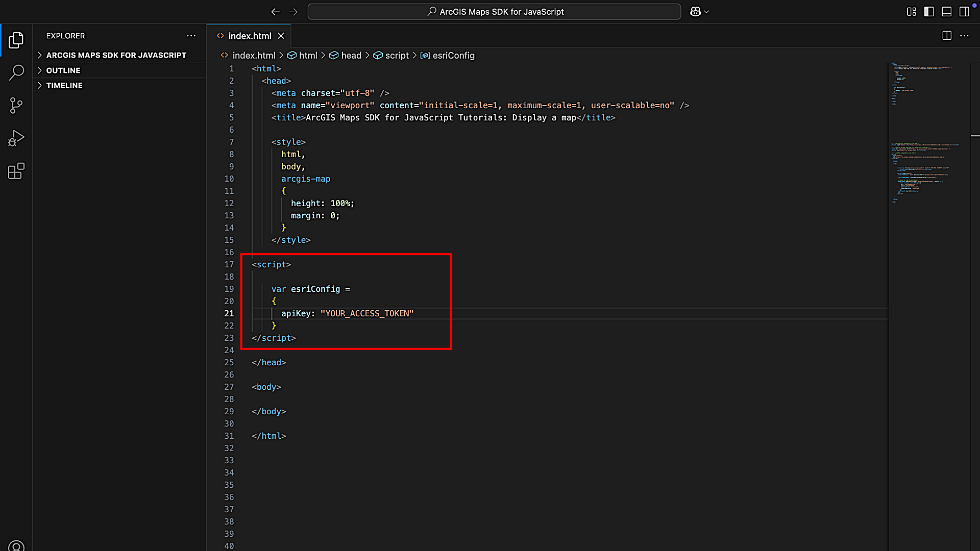Click 'head' in the breadcrumb trail

[351, 55]
